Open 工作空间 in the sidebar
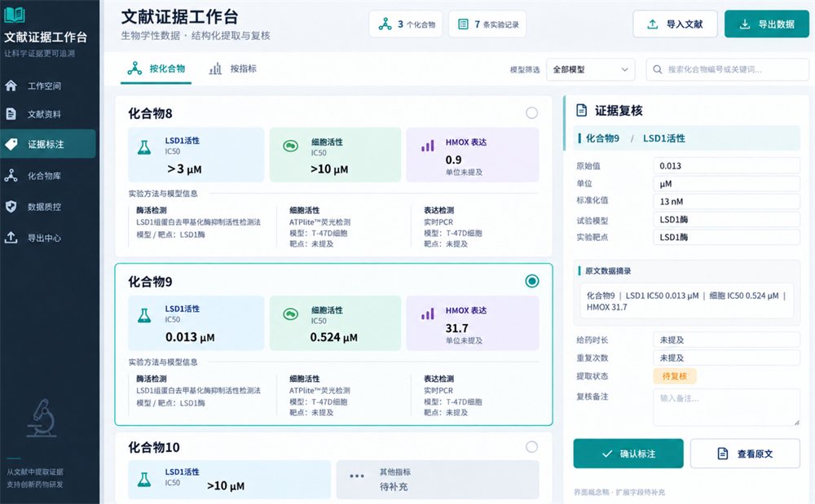The image size is (815, 504). pos(48,85)
